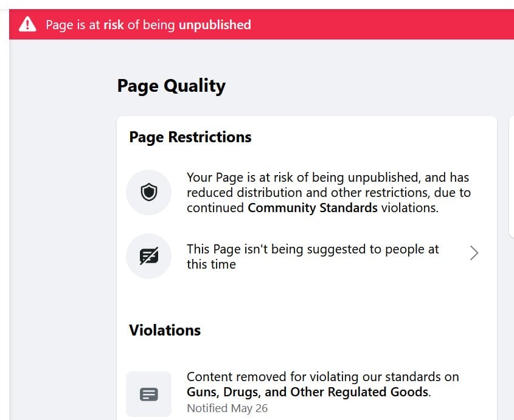This screenshot has height=420, width=514.
Task: Click the "Page is at risk" banner text
Action: [148, 25]
